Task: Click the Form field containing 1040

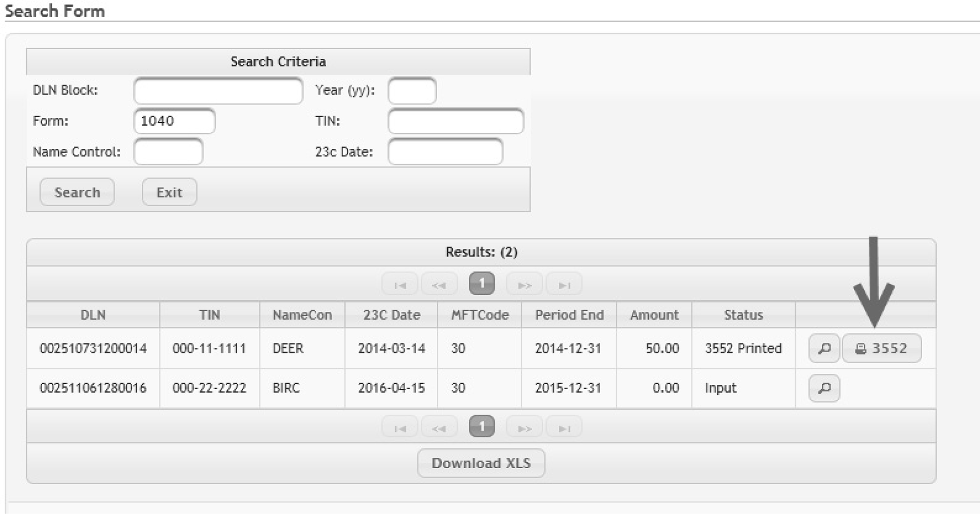Action: (174, 121)
